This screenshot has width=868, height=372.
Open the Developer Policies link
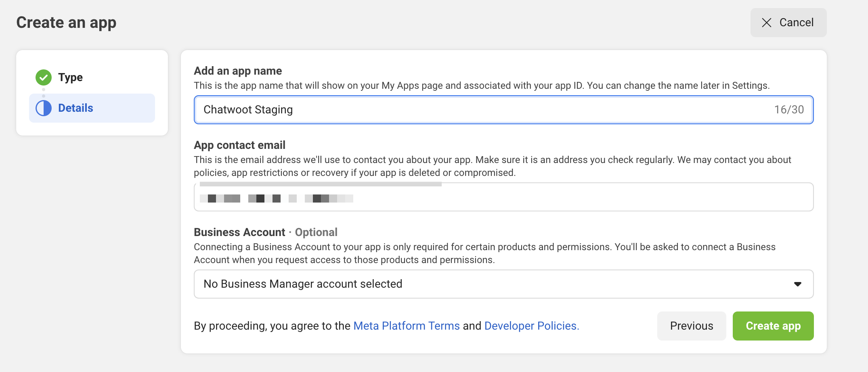[x=532, y=326]
